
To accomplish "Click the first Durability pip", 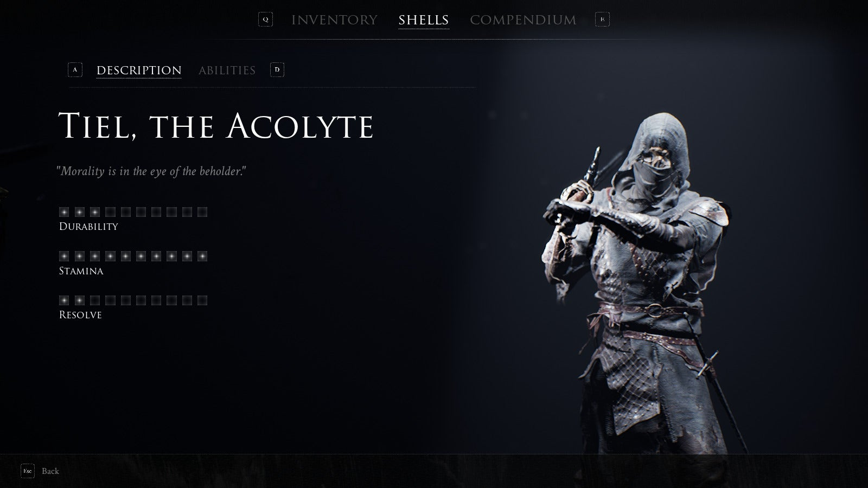I will click(64, 212).
